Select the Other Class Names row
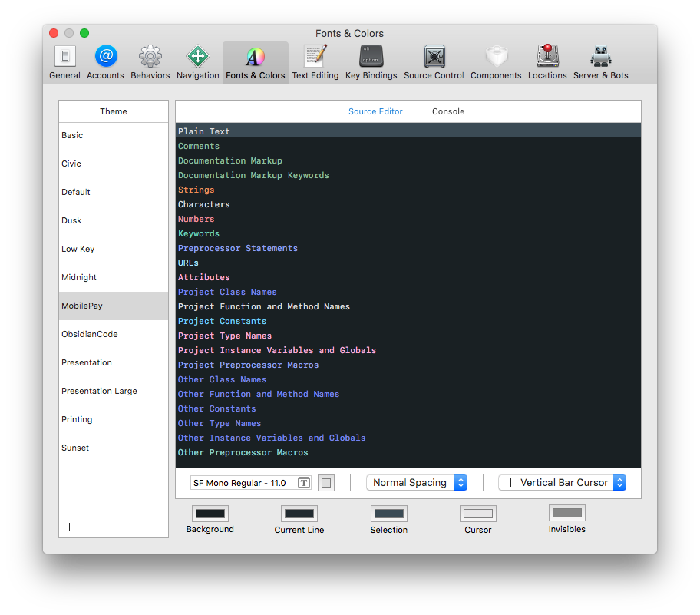The height and width of the screenshot is (615, 700). tap(408, 379)
